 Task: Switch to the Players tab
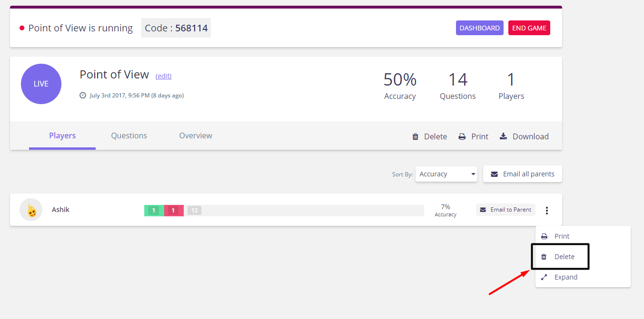point(62,135)
